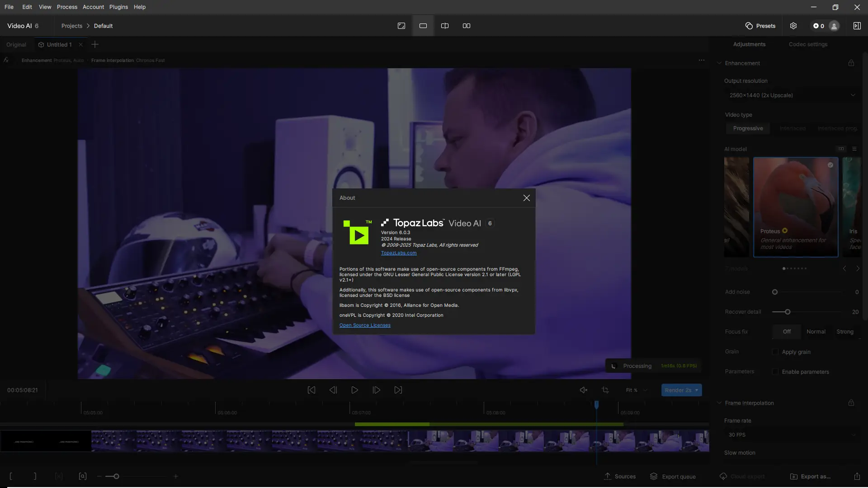The image size is (868, 488).
Task: Open the Process menu
Action: pyautogui.click(x=67, y=7)
